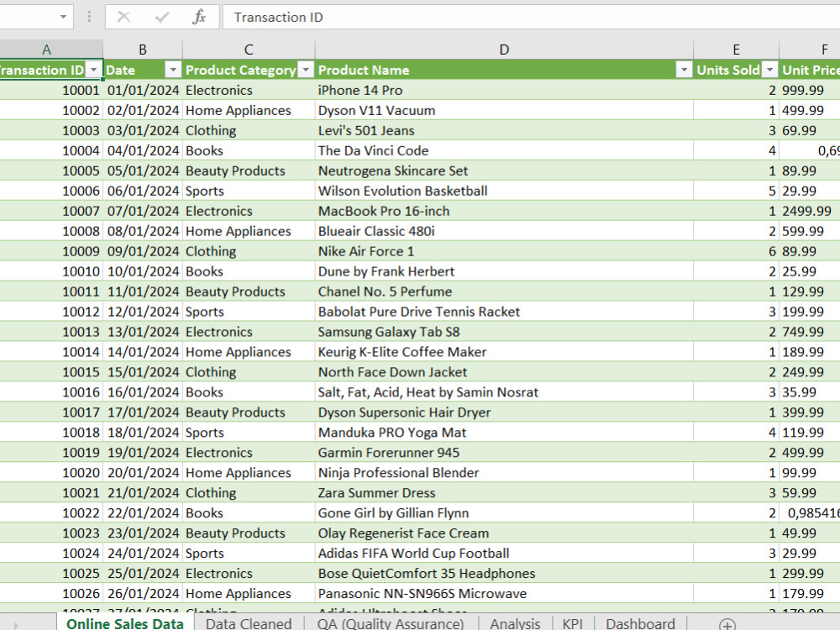Open Units Sold filter dropdown

tap(769, 71)
